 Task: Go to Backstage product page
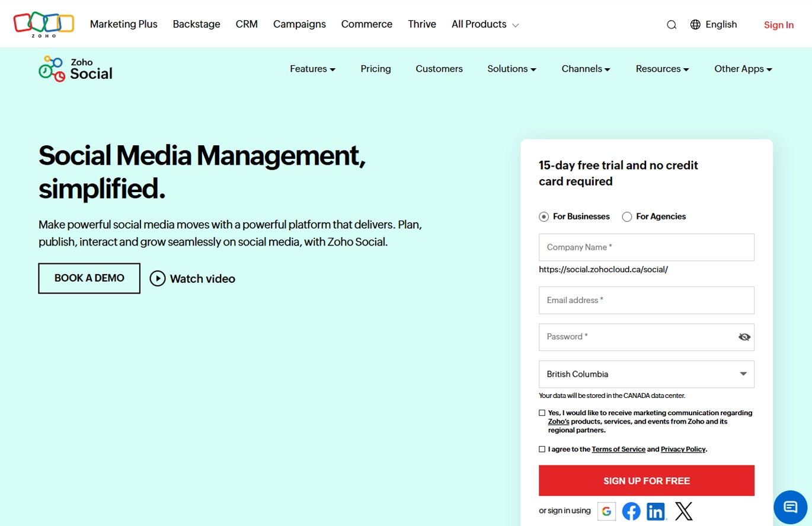[x=196, y=24]
